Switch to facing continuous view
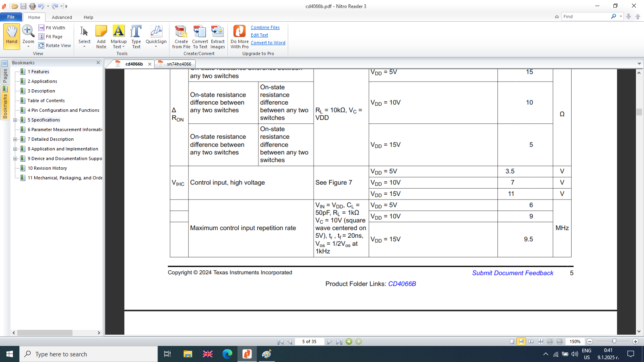Screen dimensions: 644x362 tap(541, 341)
